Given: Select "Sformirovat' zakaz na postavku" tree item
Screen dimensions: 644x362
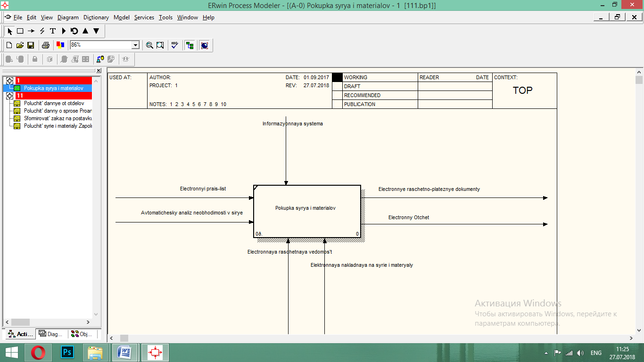Looking at the screenshot, I should click(x=58, y=118).
